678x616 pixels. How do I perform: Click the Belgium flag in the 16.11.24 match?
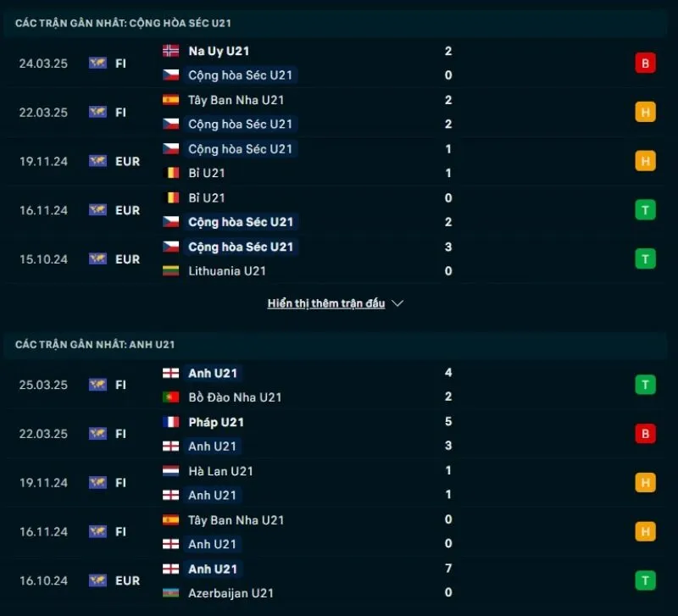click(x=170, y=198)
